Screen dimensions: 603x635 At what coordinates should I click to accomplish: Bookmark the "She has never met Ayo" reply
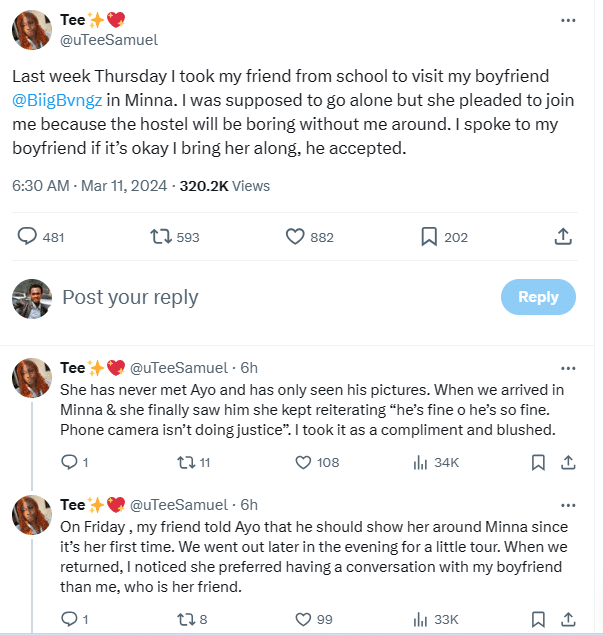(x=538, y=462)
